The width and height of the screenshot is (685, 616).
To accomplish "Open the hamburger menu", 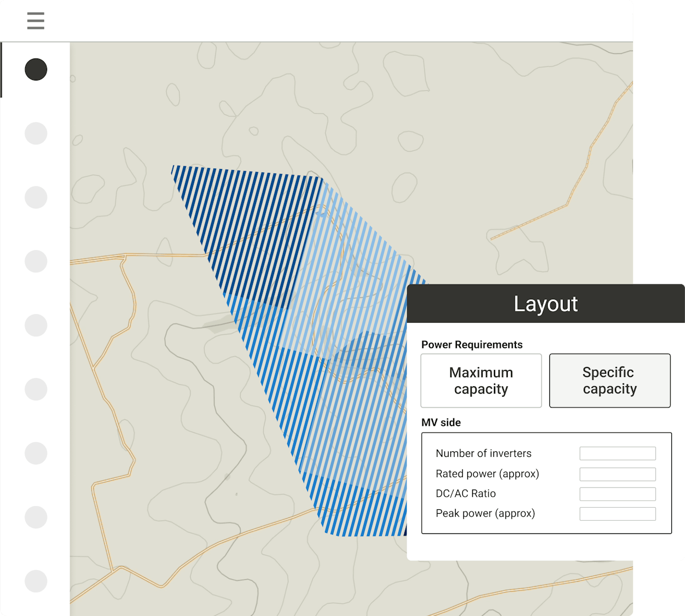I will coord(36,21).
